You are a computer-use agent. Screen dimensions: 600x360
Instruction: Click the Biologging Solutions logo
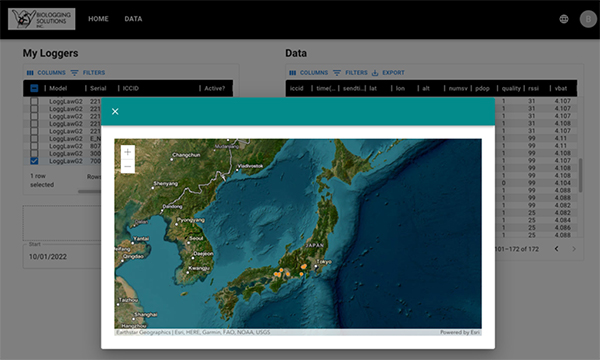click(x=42, y=19)
